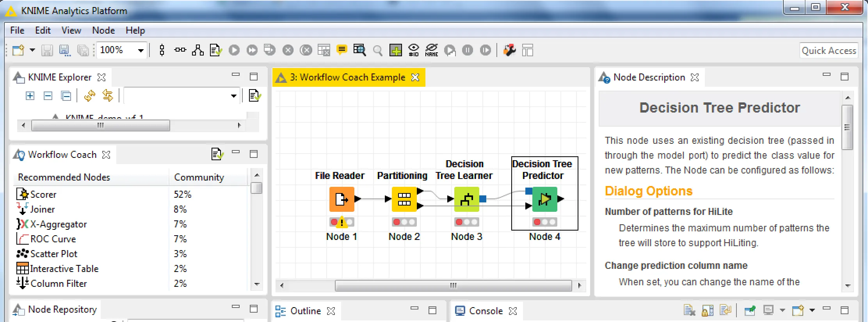Click the Save As toolbar icon
This screenshot has width=868, height=322.
(65, 50)
